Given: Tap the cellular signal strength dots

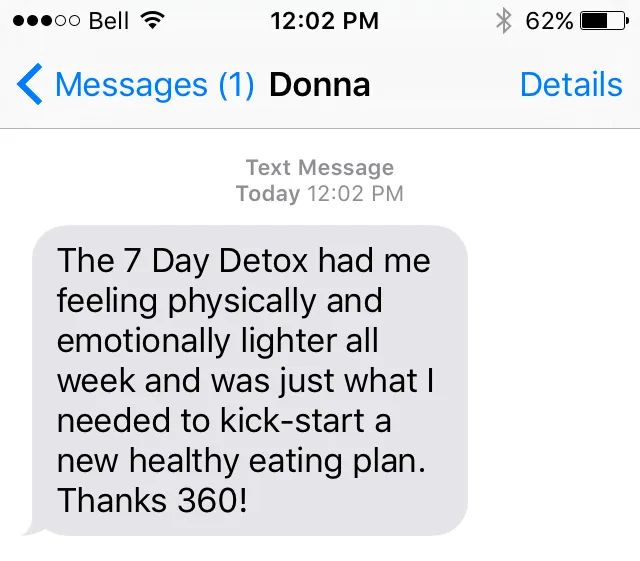Looking at the screenshot, I should tap(47, 21).
